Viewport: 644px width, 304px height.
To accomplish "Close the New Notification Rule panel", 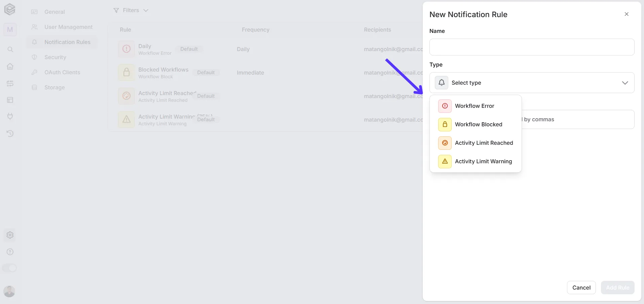I will [626, 14].
